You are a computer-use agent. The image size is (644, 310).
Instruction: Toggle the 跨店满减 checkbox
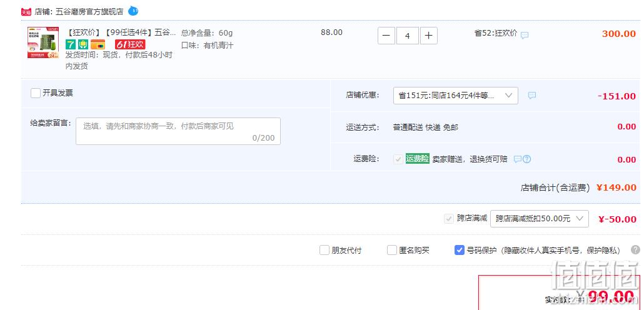[x=449, y=218]
